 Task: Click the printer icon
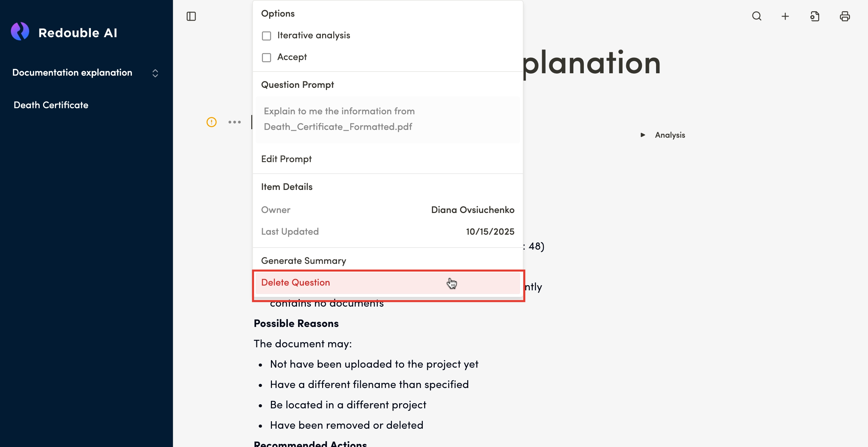click(x=845, y=16)
